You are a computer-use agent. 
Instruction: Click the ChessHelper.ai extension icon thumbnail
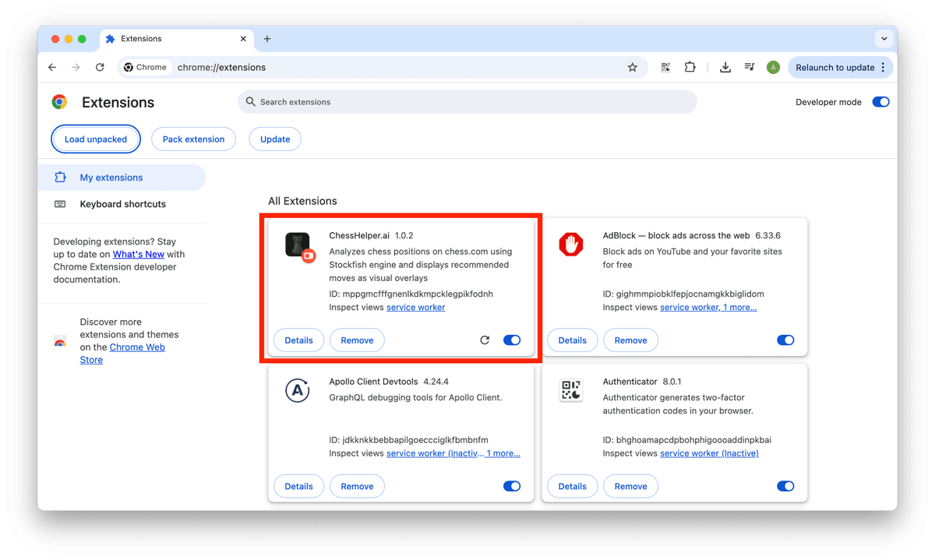tap(298, 244)
